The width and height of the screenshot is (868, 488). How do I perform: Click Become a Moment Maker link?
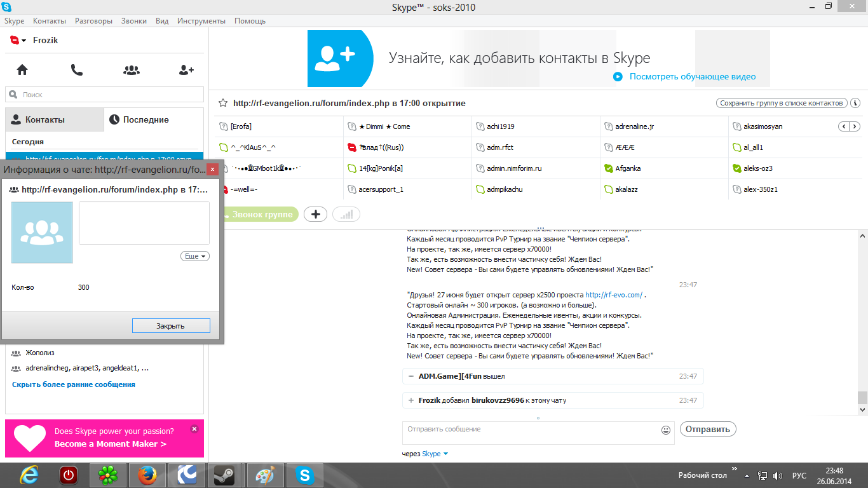[x=111, y=444]
